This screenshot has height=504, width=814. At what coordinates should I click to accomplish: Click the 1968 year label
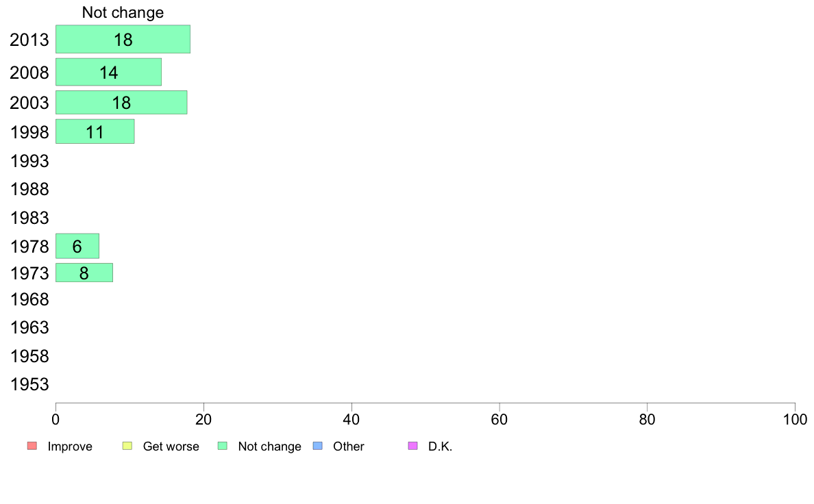pos(29,299)
